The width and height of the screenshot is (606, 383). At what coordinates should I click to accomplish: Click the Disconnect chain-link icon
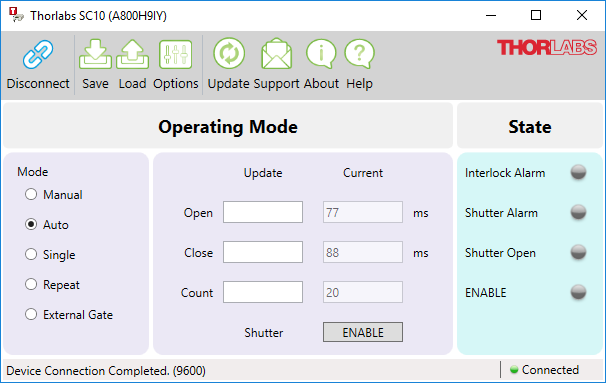38,54
